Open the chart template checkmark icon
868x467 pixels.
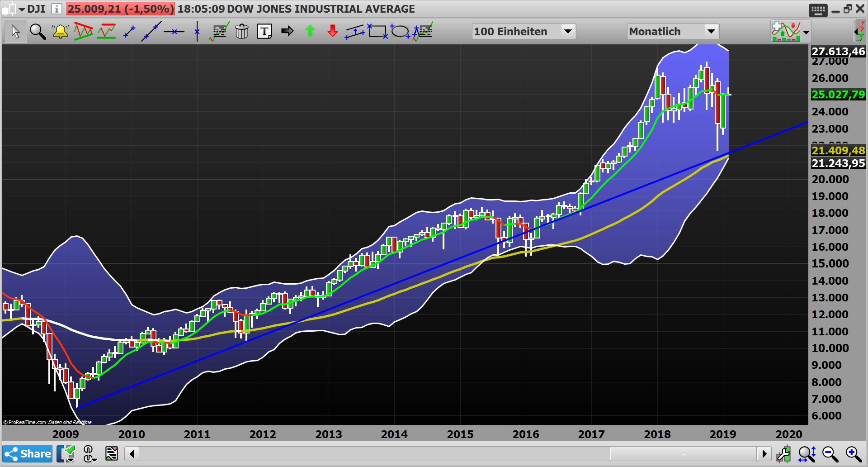[x=66, y=454]
